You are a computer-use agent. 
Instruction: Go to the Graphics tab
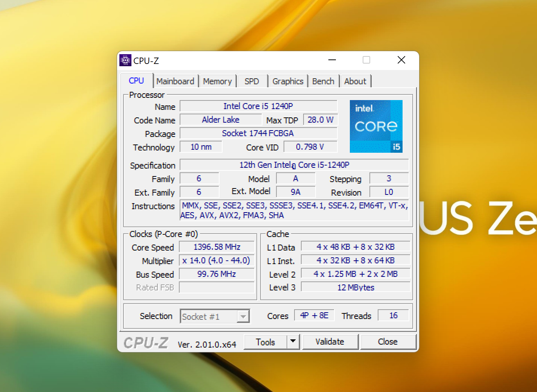[288, 81]
